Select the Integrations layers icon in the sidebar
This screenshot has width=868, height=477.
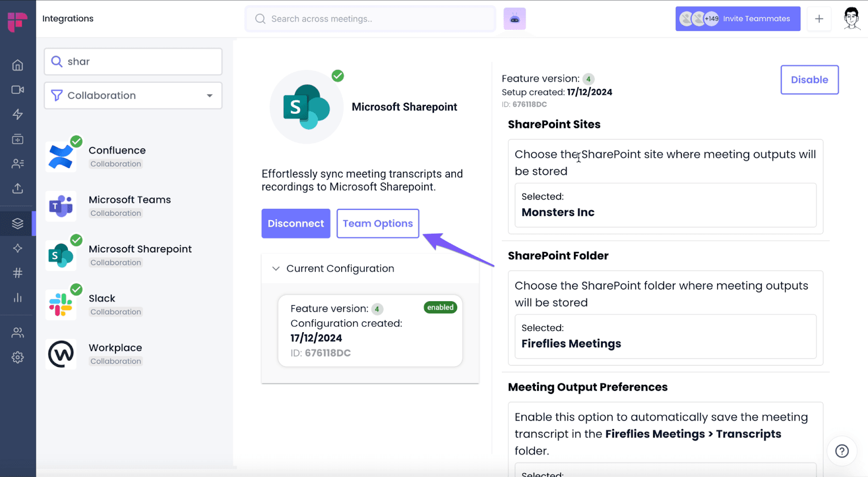(x=18, y=223)
